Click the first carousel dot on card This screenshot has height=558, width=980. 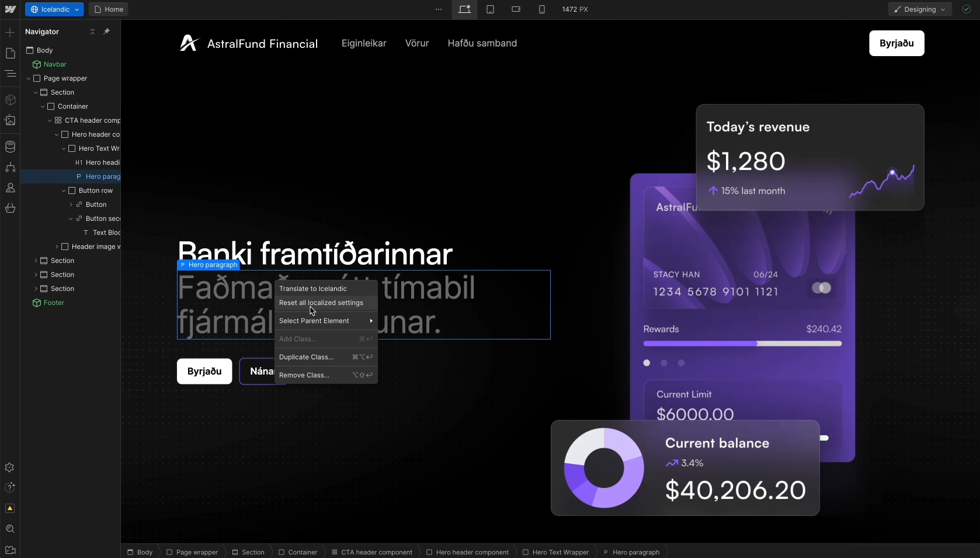[647, 363]
